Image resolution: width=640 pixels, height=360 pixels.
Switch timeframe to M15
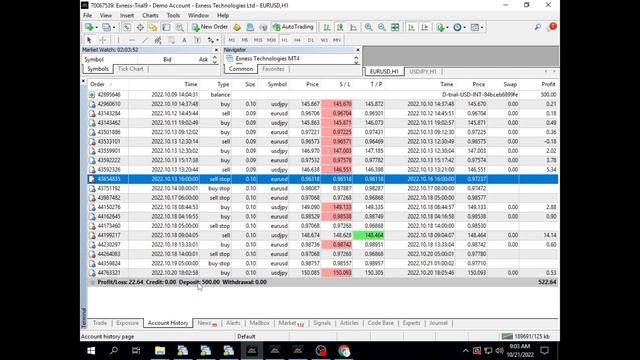click(x=258, y=40)
